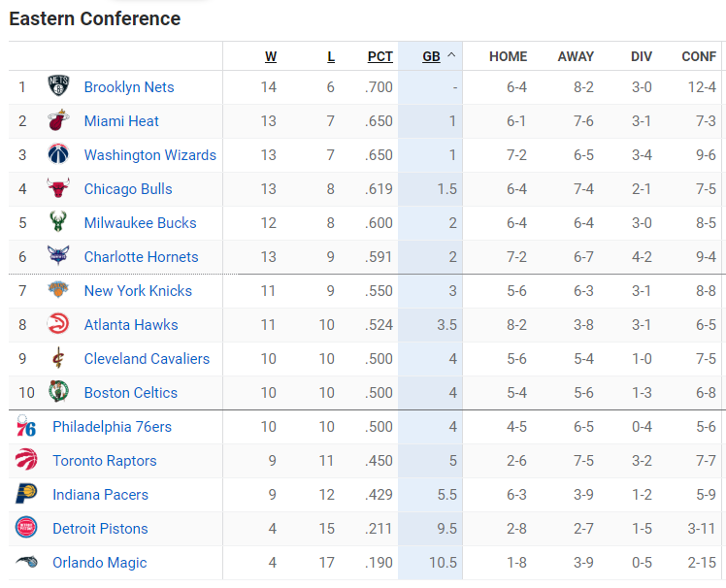The height and width of the screenshot is (588, 726).
Task: Click the Washington Wizards logo
Action: [x=58, y=154]
